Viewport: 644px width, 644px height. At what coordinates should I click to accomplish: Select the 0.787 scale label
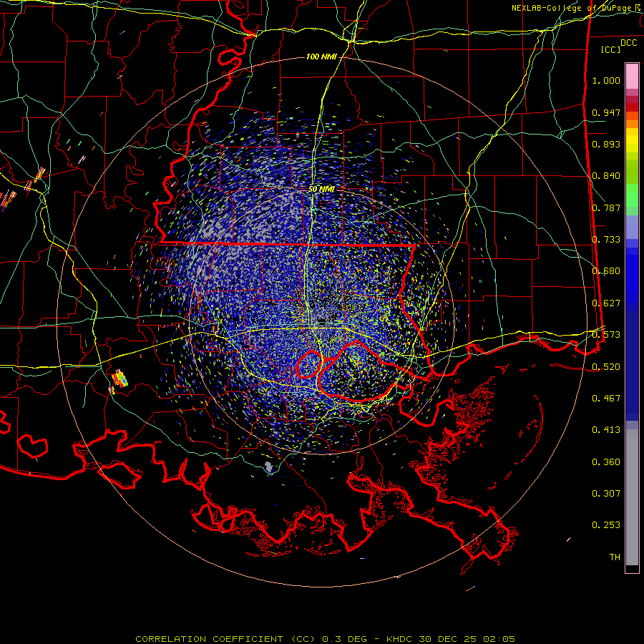click(606, 208)
